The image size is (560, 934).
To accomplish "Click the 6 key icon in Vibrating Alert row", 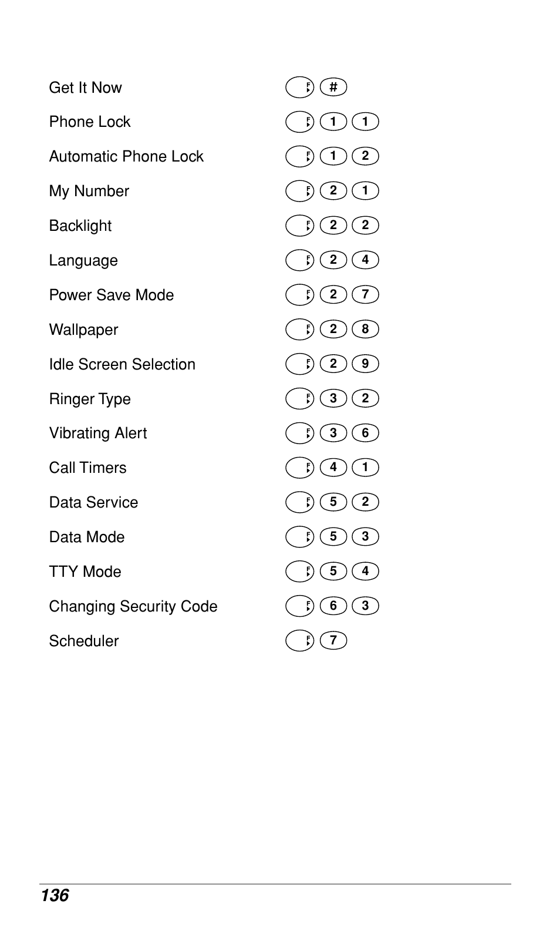I will coord(365,433).
